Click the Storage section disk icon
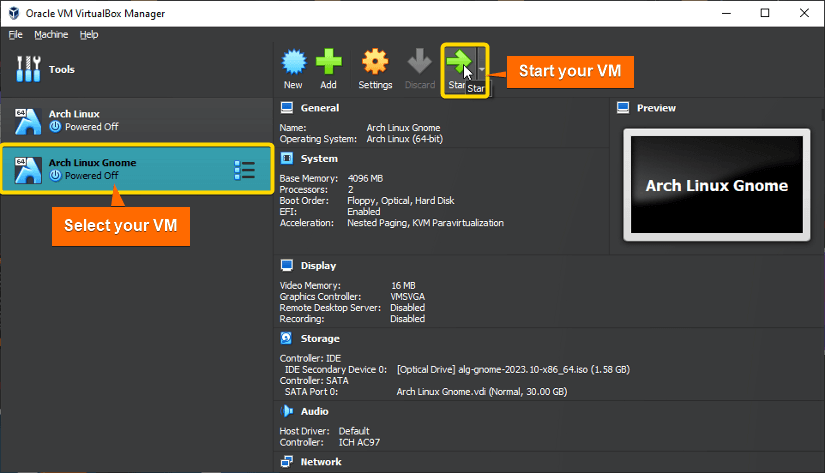Viewport: 825px width, 473px height. [x=286, y=338]
